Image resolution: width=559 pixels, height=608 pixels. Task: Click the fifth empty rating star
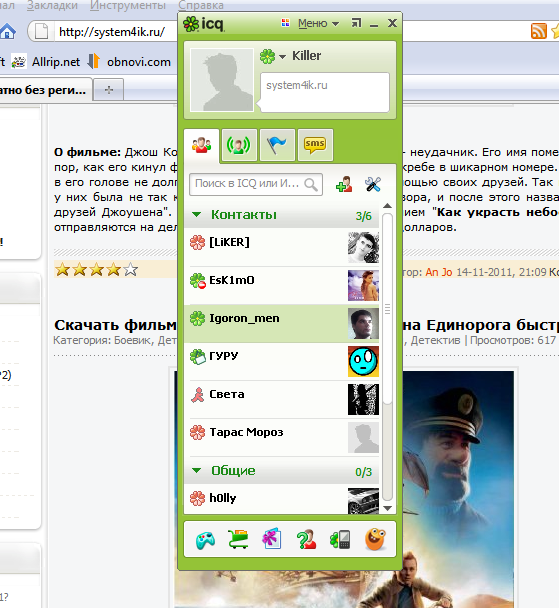131,269
